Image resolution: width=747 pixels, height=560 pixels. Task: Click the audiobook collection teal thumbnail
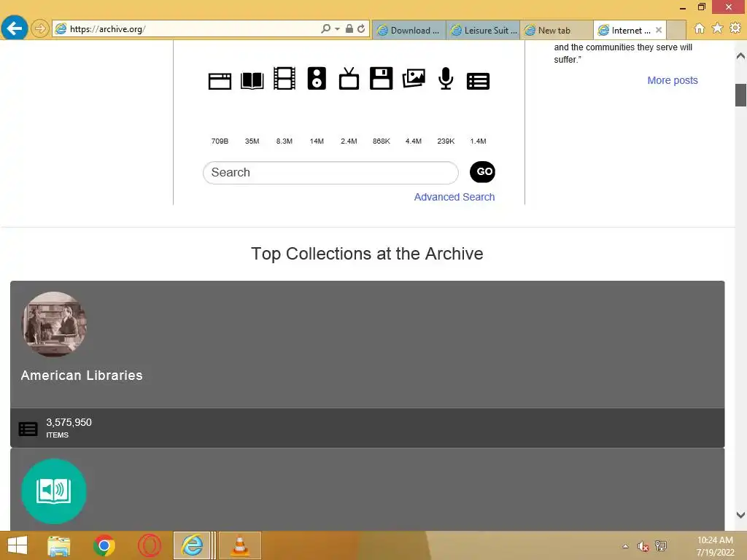54,491
